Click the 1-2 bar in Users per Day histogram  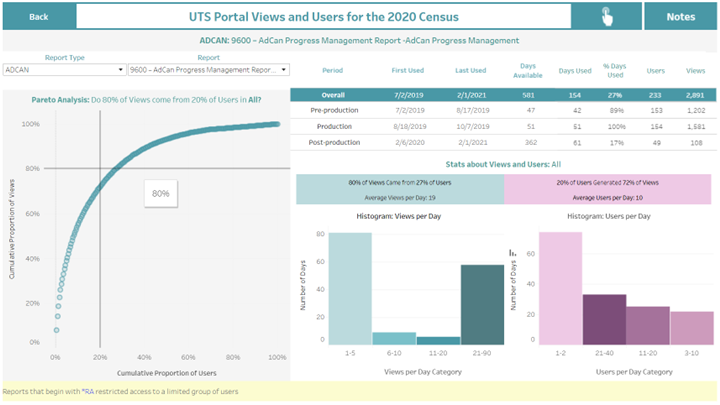coord(560,289)
